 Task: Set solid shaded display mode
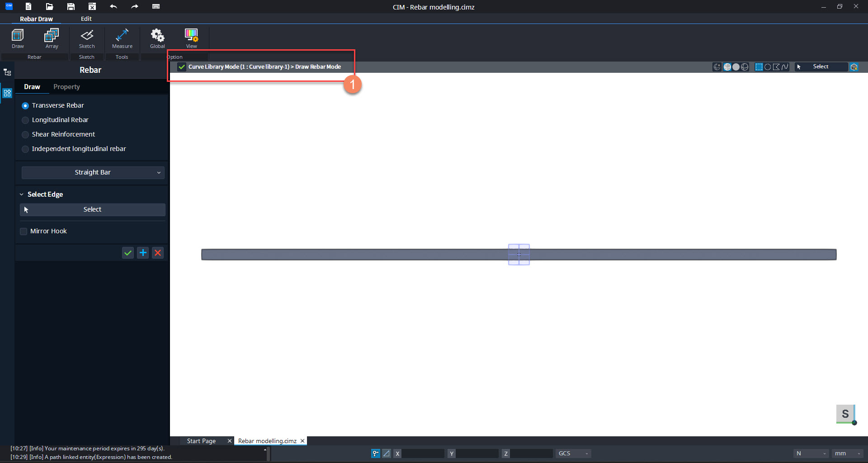736,67
